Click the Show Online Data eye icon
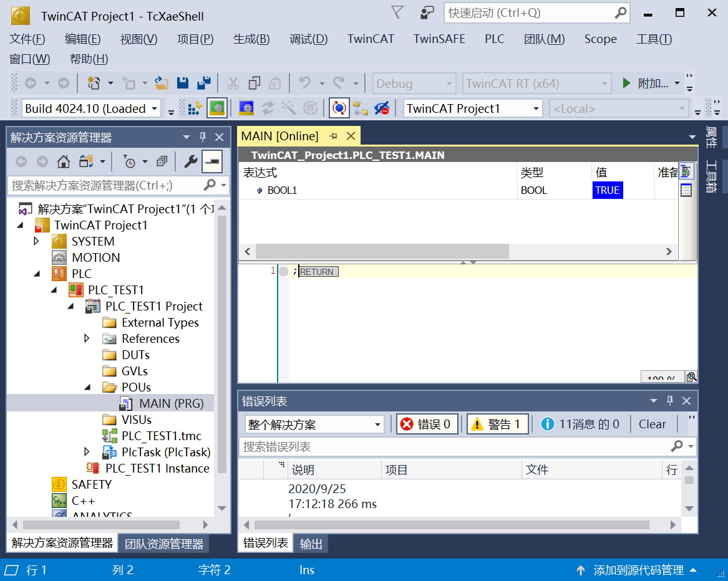Image resolution: width=728 pixels, height=581 pixels. tap(382, 108)
